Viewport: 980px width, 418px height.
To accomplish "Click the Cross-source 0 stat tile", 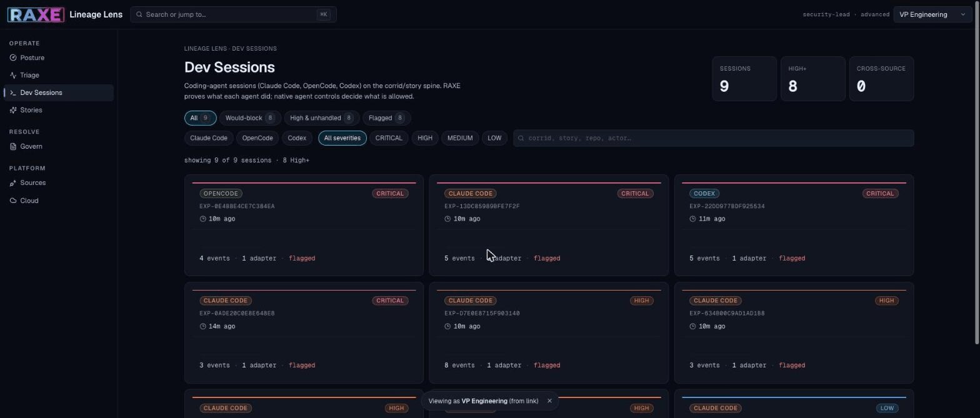I will click(881, 79).
